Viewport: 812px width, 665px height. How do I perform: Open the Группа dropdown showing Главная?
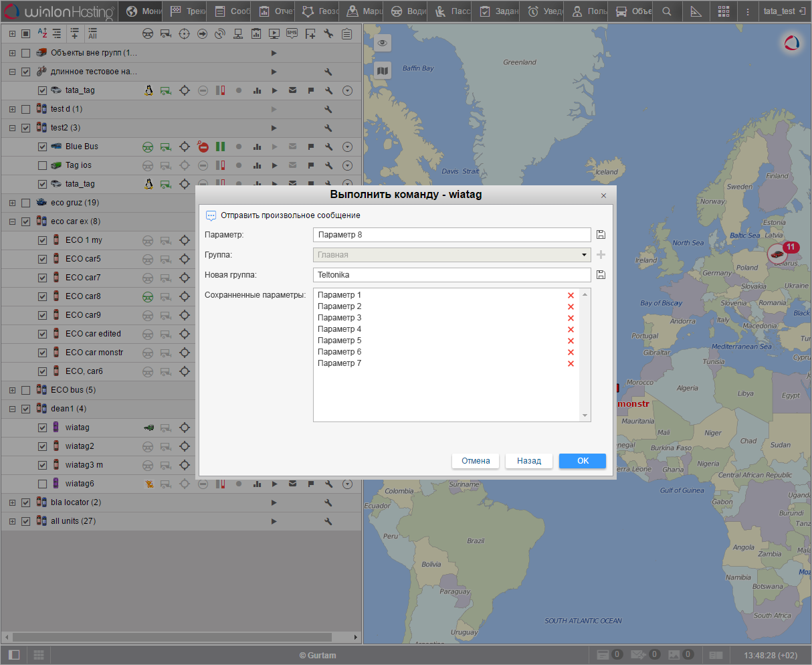point(451,255)
